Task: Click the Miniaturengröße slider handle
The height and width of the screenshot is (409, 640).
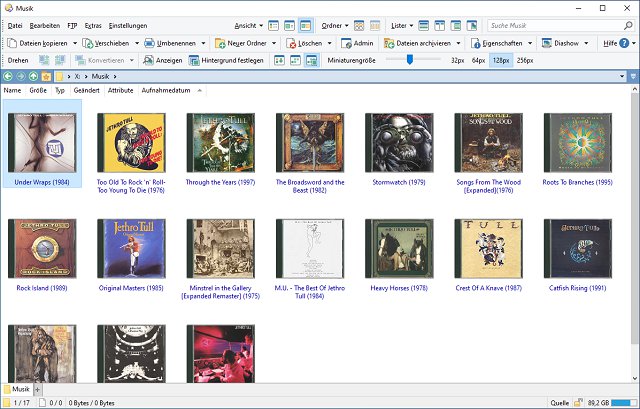Action: click(x=409, y=60)
